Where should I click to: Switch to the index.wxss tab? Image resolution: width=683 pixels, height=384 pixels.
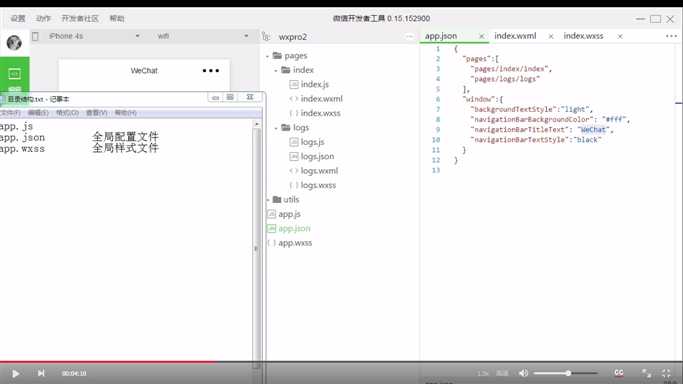point(583,36)
